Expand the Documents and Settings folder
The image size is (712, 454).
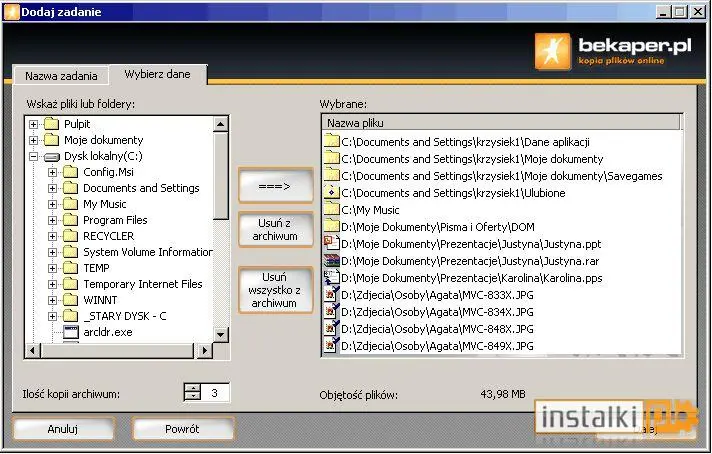point(52,188)
